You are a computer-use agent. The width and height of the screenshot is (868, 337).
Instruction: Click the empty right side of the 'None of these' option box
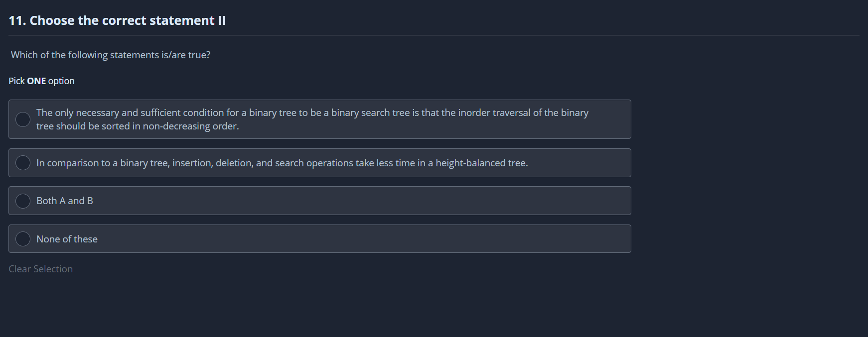coord(448,239)
